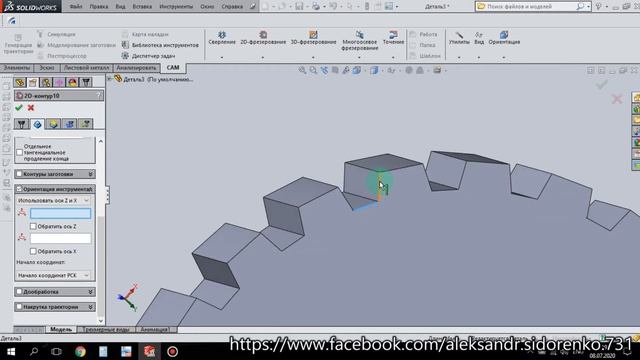Select the tool (funnel) page tab in the property panel
This screenshot has height=360, width=640.
point(22,124)
